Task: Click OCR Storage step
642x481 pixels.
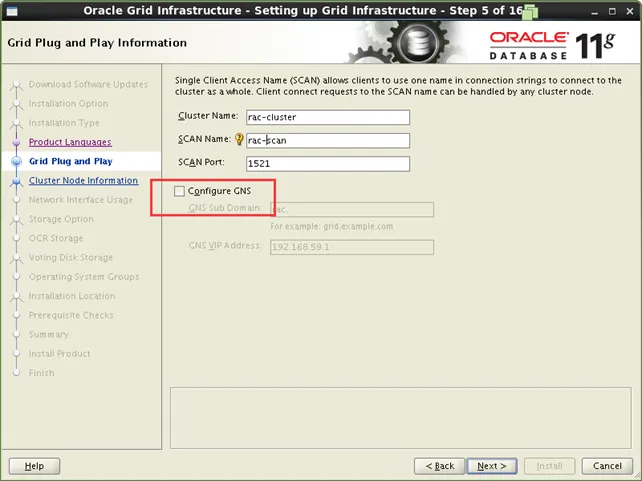Action: 56,238
